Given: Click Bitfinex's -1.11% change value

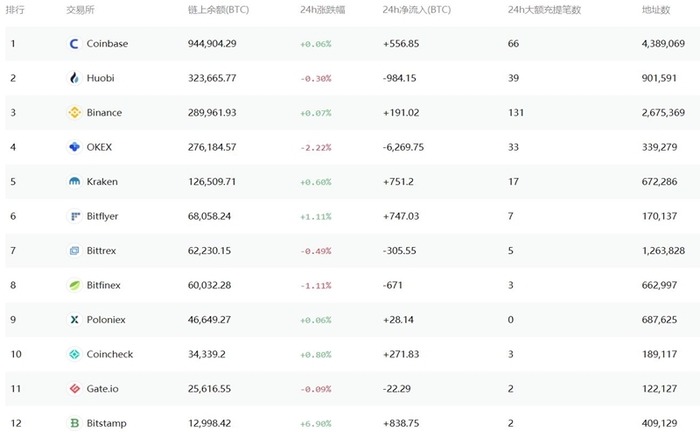Looking at the screenshot, I should pos(316,285).
